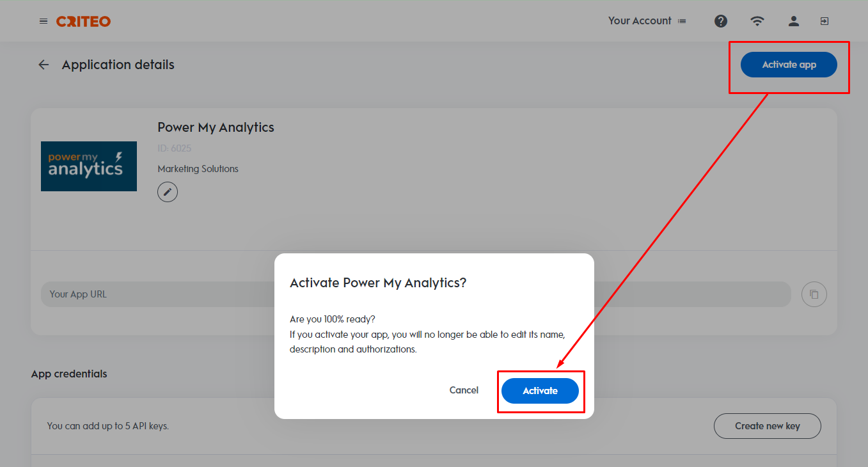Click the App credentials section heading
Image resolution: width=868 pixels, height=467 pixels.
69,374
